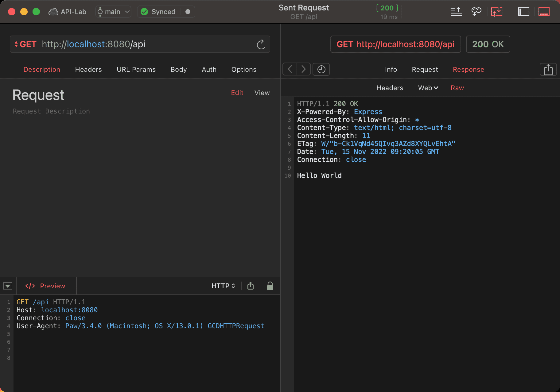
Task: Click 'GET /api HTTP/1.1' preview line
Action: tap(51, 302)
